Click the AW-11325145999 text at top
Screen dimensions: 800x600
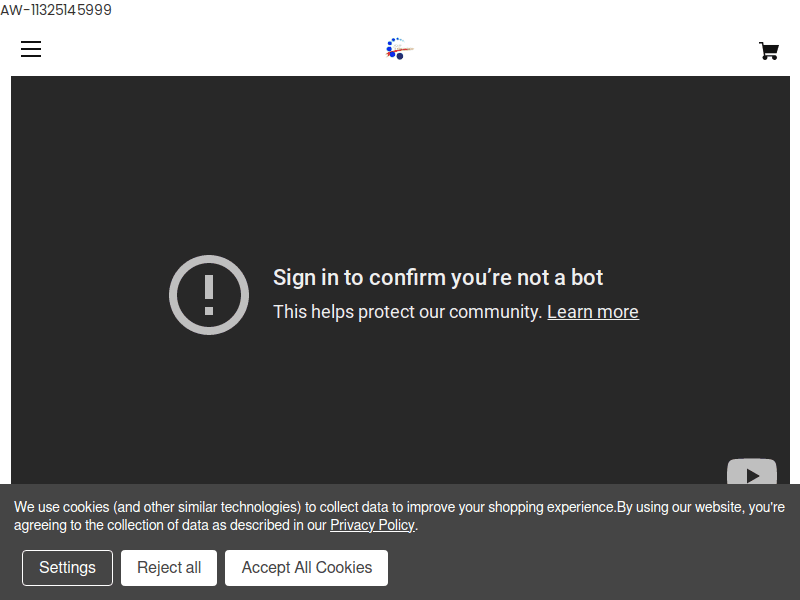click(x=56, y=10)
